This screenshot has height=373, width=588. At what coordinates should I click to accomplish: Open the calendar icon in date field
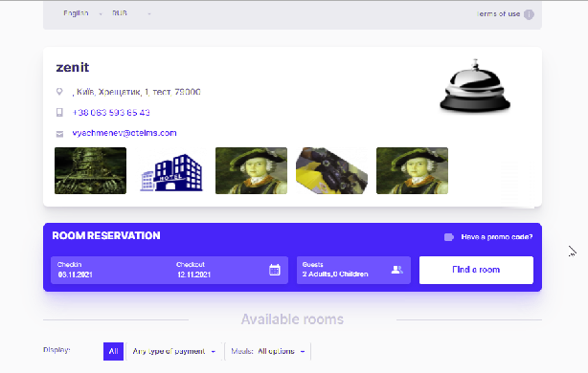point(275,270)
